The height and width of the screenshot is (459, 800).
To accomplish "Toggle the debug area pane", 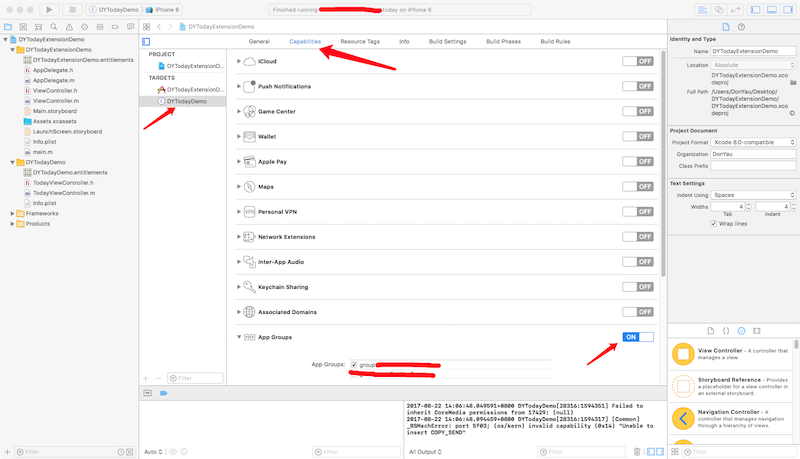I will (772, 10).
